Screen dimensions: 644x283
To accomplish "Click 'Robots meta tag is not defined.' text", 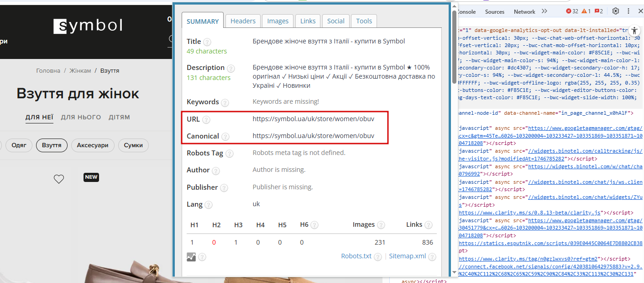I will pos(299,153).
